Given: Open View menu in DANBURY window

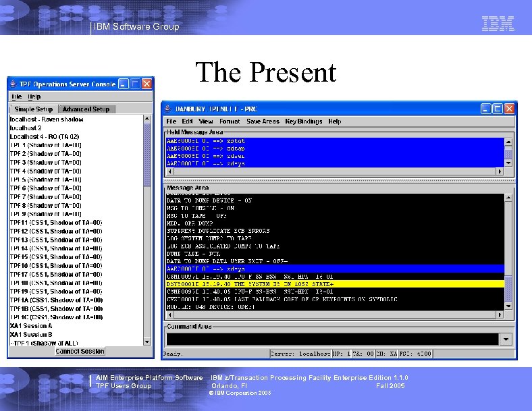Looking at the screenshot, I should (206, 121).
